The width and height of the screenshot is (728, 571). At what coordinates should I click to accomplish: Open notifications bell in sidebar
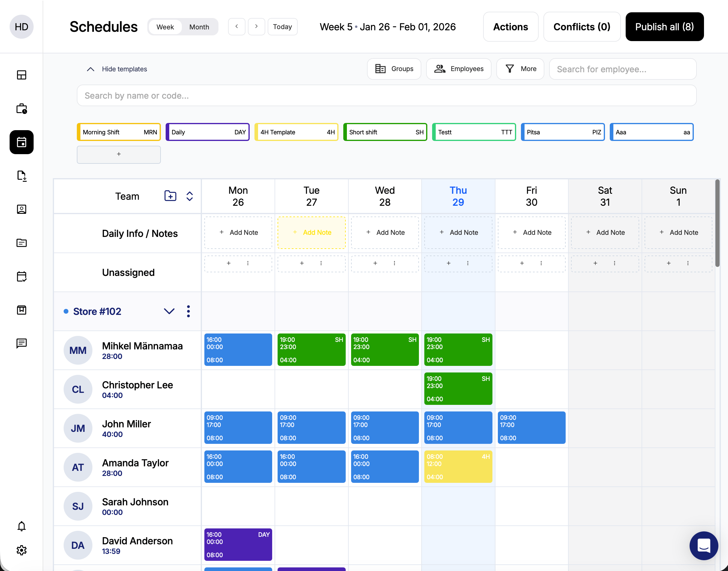[21, 526]
